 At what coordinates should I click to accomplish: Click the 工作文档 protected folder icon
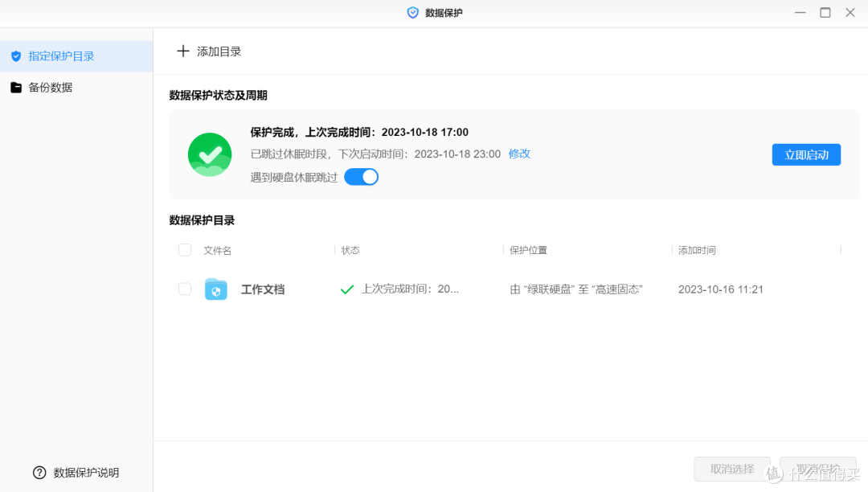(216, 289)
